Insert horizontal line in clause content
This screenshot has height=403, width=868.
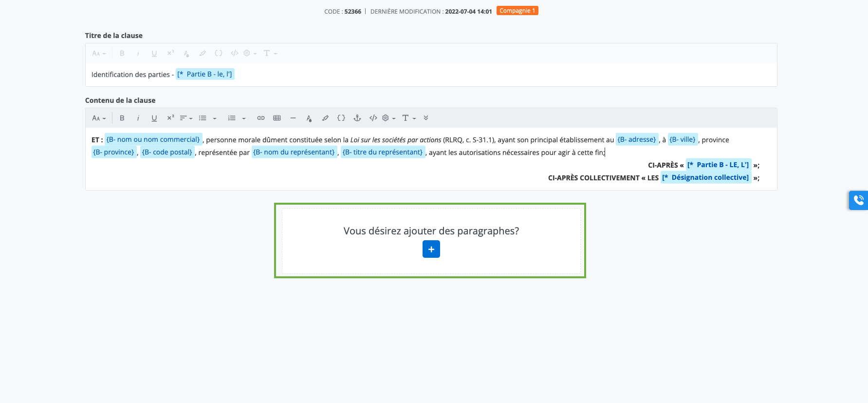pyautogui.click(x=293, y=118)
